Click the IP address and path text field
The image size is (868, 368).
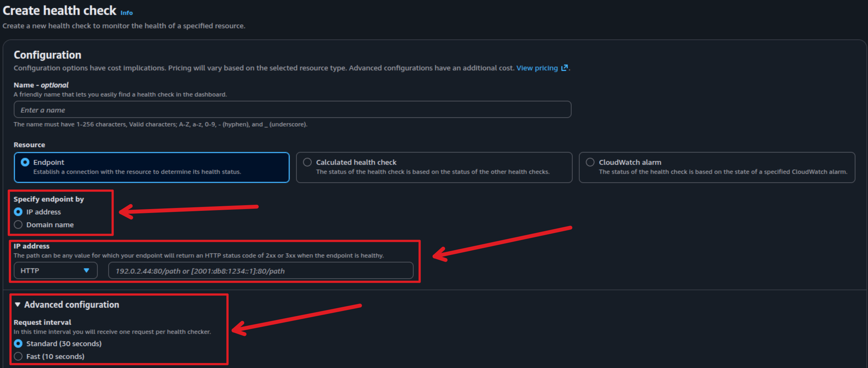(260, 271)
